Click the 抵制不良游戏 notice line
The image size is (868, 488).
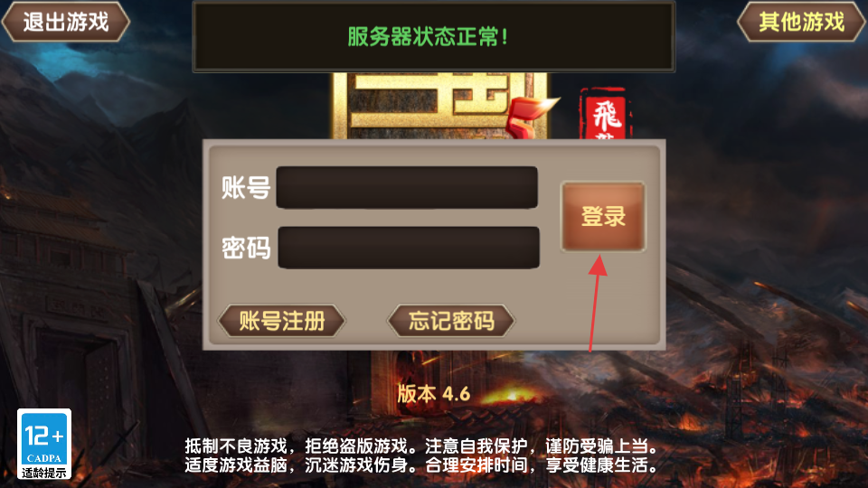tap(422, 446)
